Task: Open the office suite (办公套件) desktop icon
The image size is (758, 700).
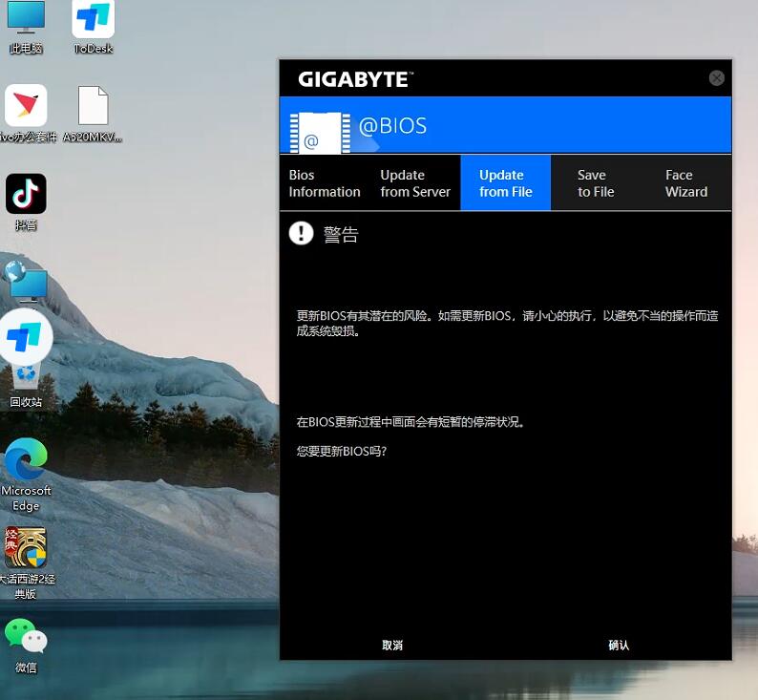Action: coord(26,107)
